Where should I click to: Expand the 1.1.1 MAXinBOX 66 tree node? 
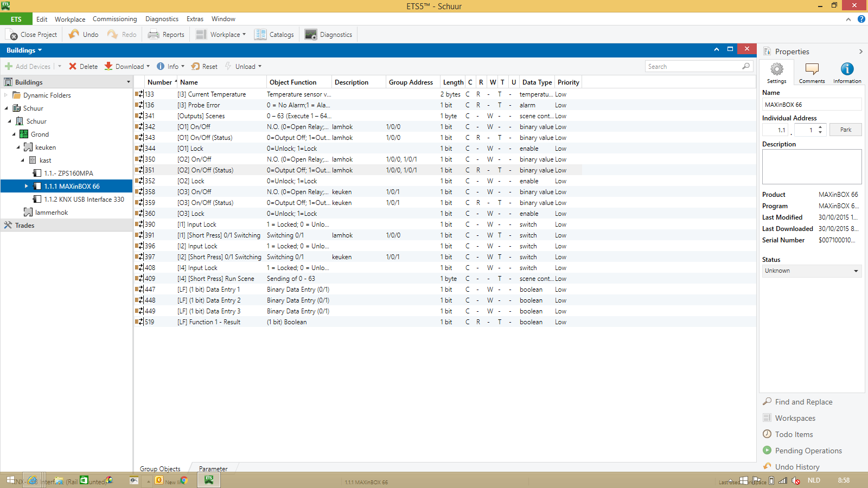[26, 187]
